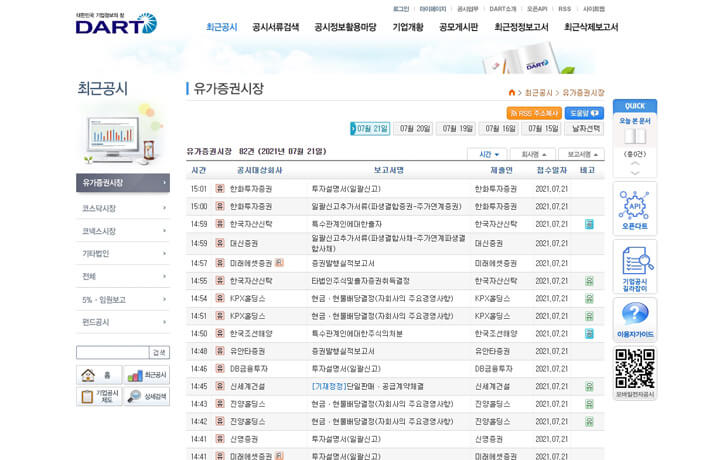
Task: Click the 로그인 link at top
Action: click(401, 9)
